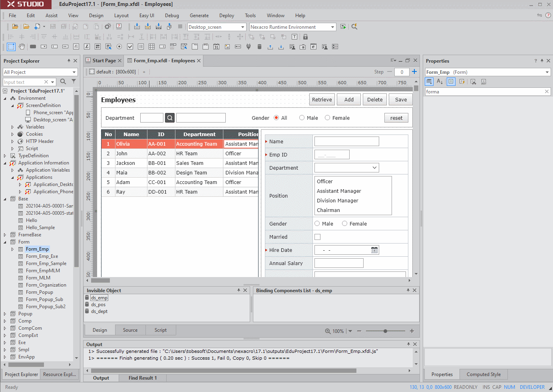Click the Options gear icon in the toolbar
Viewport: 553px width, 392px height.
click(x=107, y=27)
